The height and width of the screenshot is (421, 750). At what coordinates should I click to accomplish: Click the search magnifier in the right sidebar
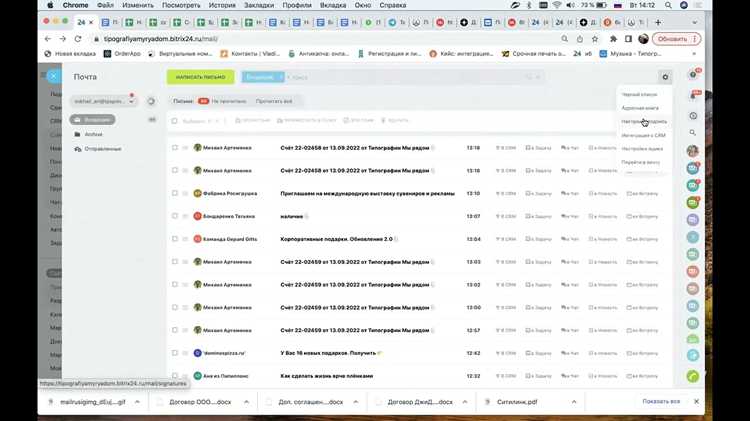(x=693, y=133)
